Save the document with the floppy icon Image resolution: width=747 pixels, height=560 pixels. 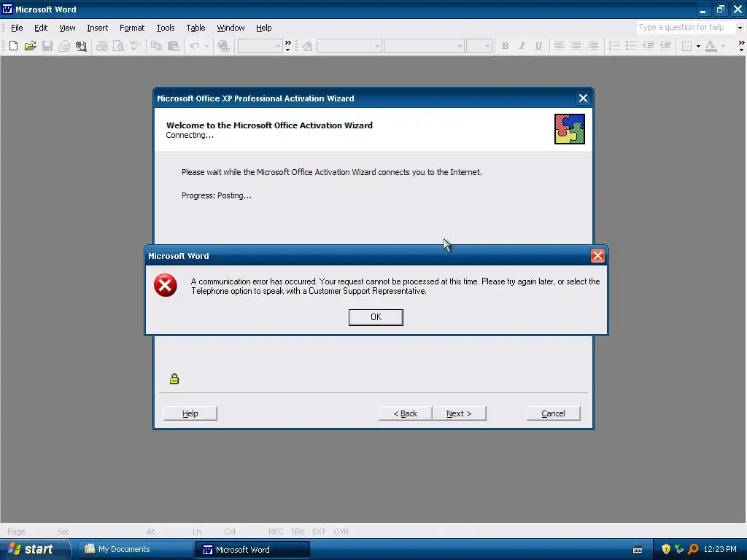(x=47, y=46)
